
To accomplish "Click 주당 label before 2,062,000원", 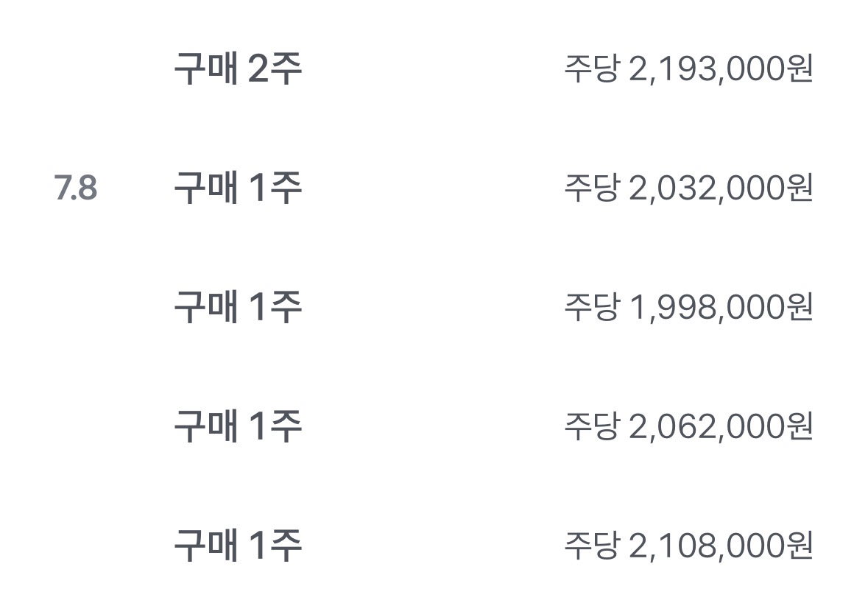I will 591,427.
